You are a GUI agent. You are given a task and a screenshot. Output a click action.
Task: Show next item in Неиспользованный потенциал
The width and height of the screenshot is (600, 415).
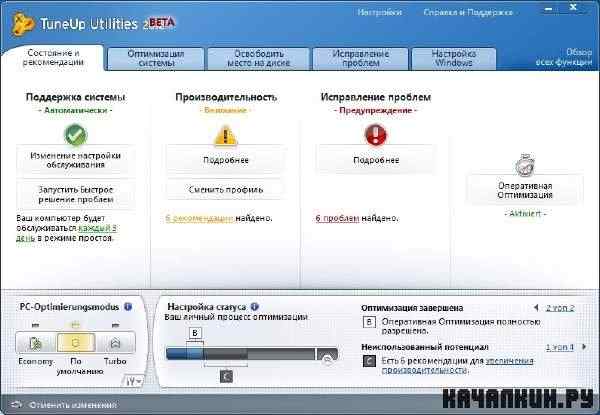[584, 347]
